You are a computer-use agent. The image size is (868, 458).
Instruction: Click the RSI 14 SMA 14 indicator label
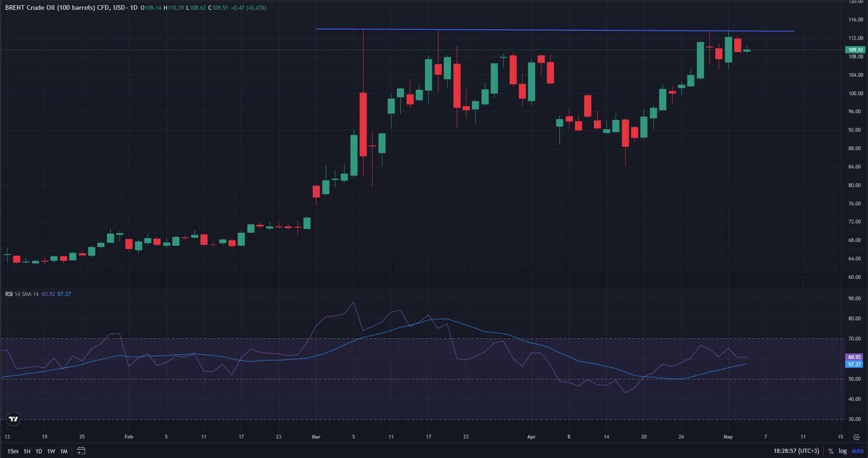[22, 294]
